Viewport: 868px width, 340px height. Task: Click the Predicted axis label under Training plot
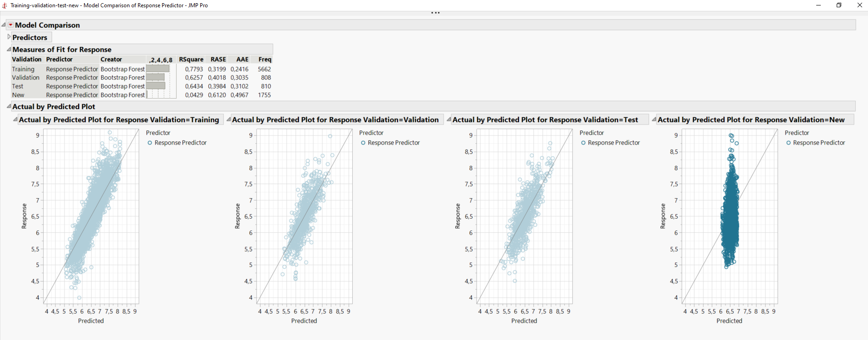(91, 321)
